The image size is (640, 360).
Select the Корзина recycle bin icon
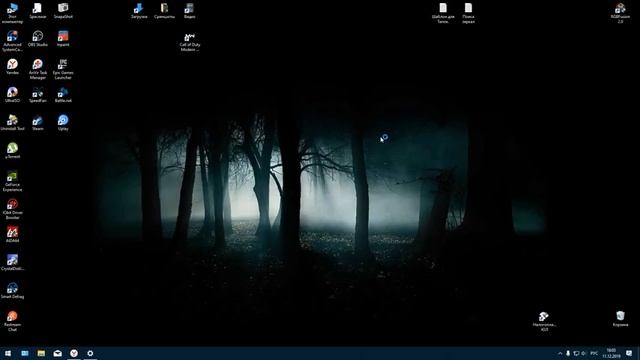pos(620,319)
